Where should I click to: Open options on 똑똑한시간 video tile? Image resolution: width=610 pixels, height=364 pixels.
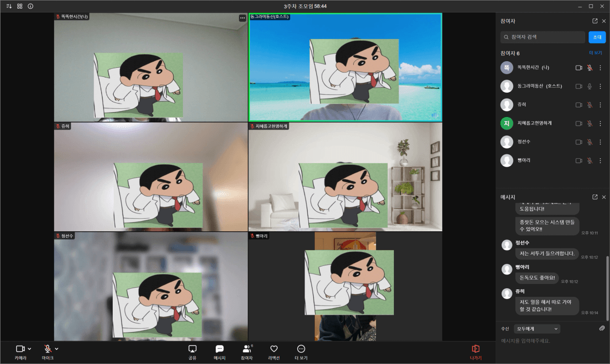point(242,18)
